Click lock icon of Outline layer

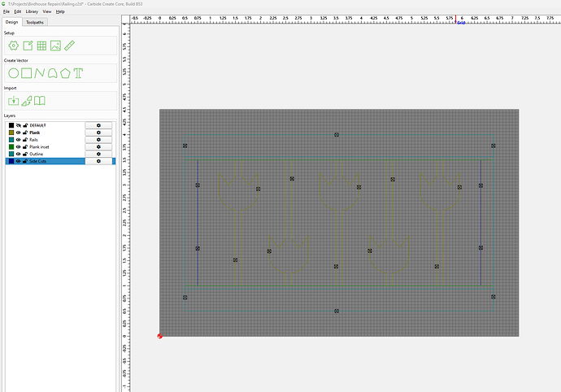coord(25,154)
